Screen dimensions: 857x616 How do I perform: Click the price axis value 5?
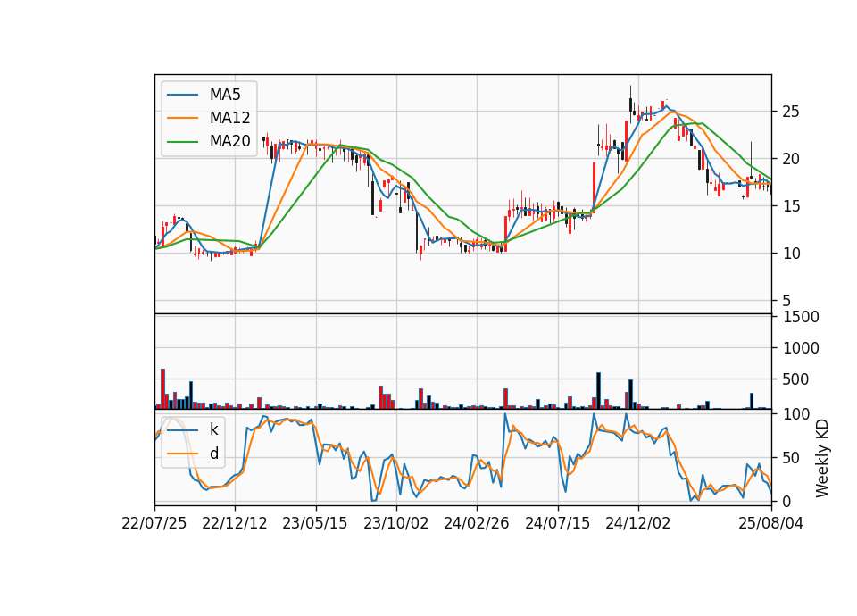point(787,301)
